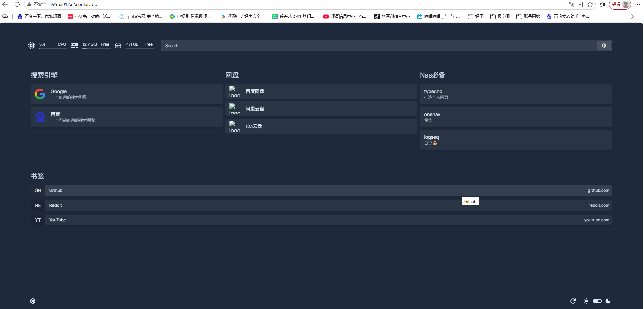The width and height of the screenshot is (644, 309).
Task: Add this page to favorites via star icon
Action: pyautogui.click(x=590, y=4)
